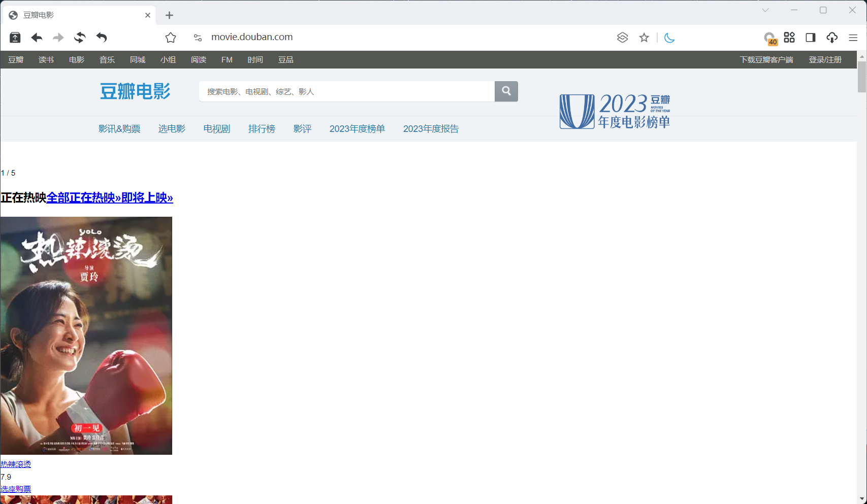Open 电视剧 section
867x504 pixels.
tap(217, 129)
